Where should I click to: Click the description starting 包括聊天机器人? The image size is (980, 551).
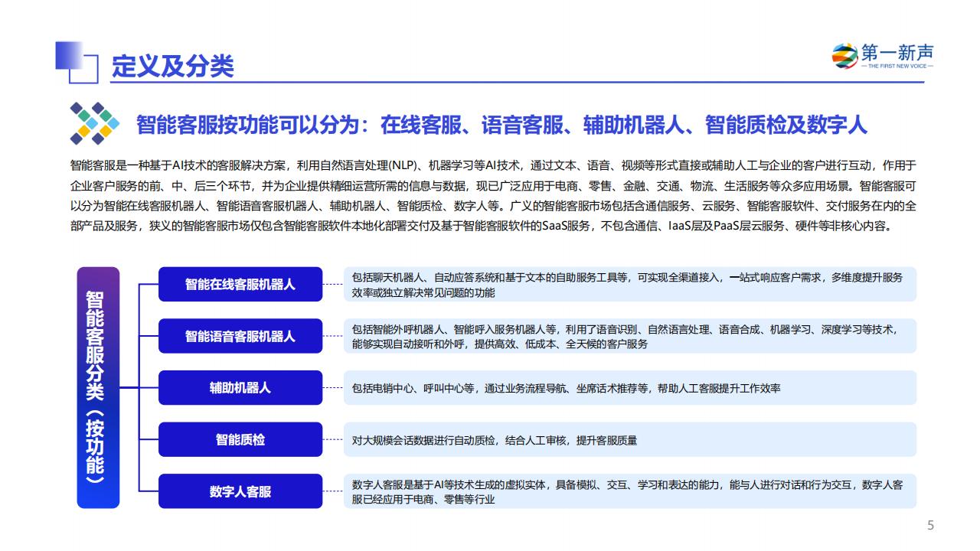tap(629, 285)
